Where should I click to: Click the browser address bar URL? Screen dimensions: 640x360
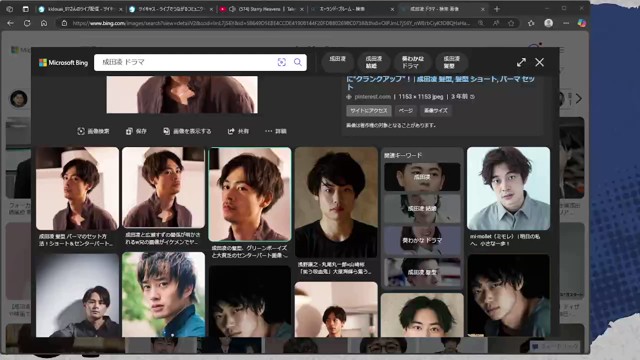(x=271, y=23)
